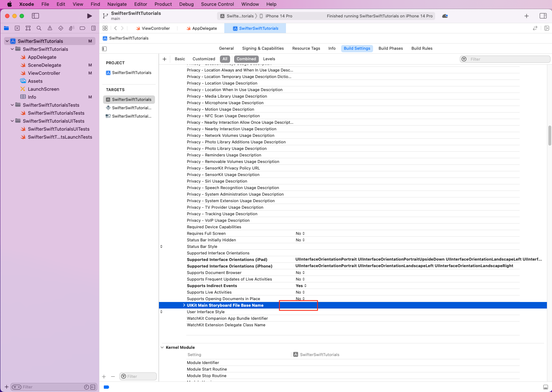This screenshot has width=552, height=392.
Task: Hide the project and targets list icon
Action: (x=105, y=49)
